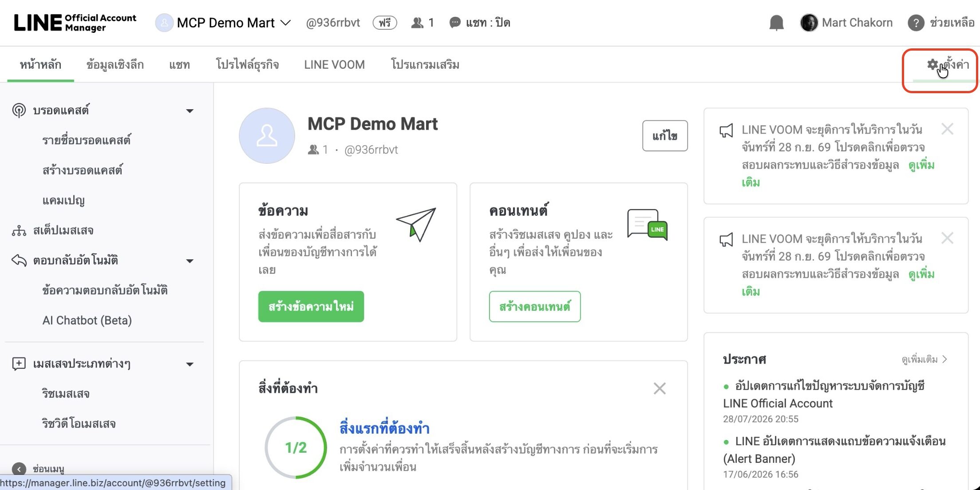
Task: Click Mart Chakorn profile avatar
Action: click(x=809, y=23)
